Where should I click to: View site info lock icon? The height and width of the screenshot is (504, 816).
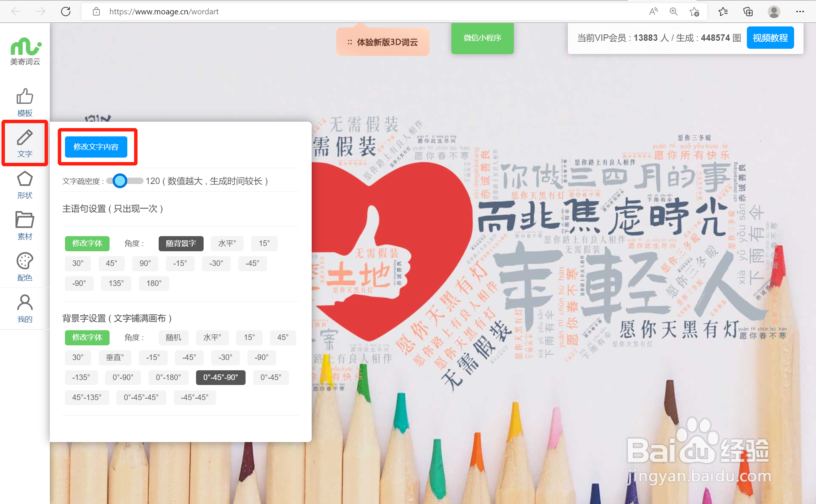[x=96, y=12]
